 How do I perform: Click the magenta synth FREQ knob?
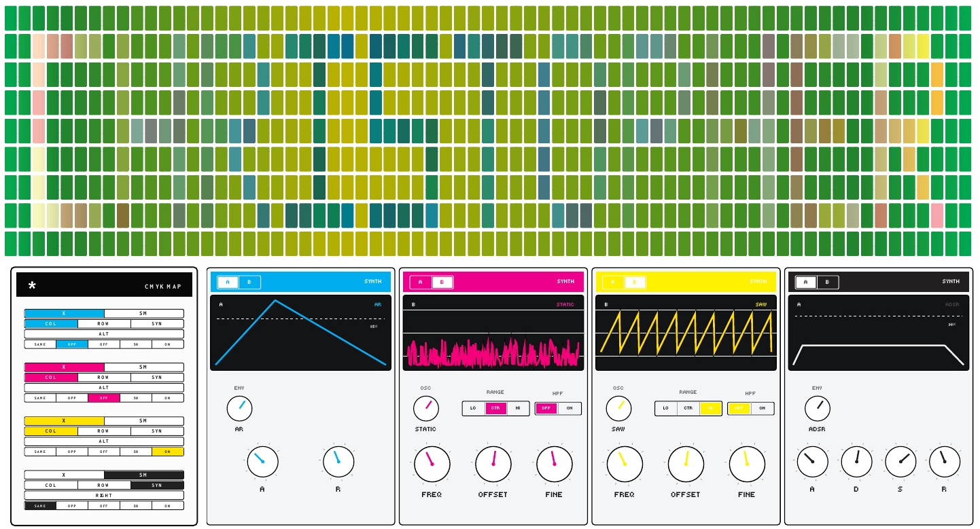(432, 464)
